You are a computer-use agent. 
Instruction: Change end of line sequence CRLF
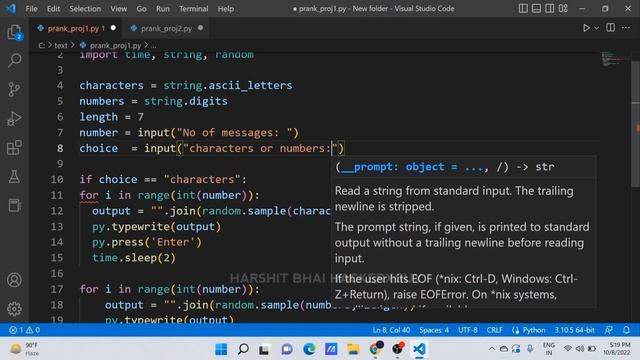click(x=495, y=330)
